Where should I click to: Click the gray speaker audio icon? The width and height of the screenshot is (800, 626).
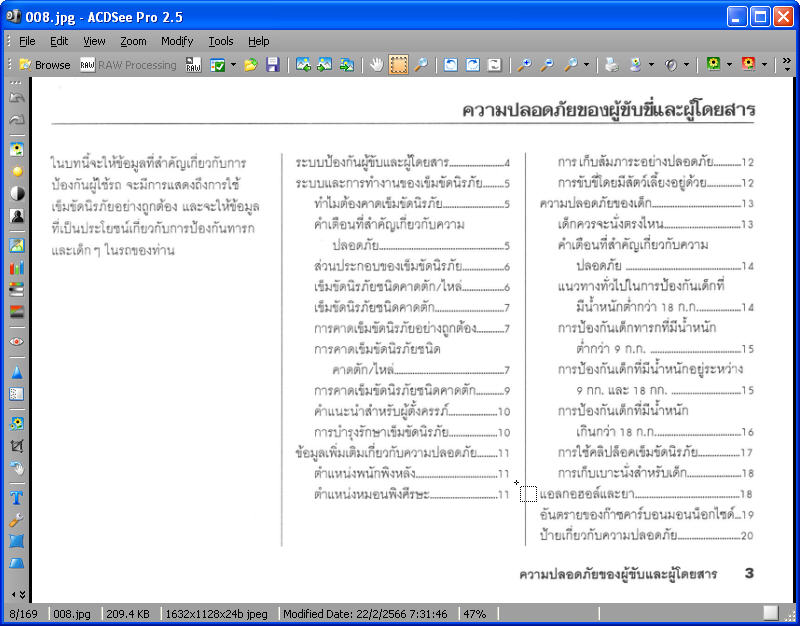tap(671, 65)
